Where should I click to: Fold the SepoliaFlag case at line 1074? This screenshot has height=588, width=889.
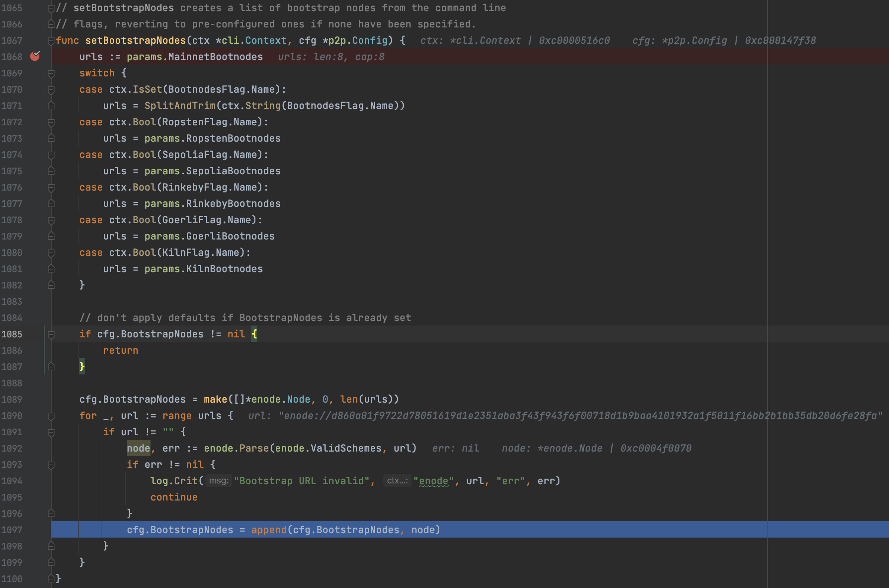click(x=52, y=155)
